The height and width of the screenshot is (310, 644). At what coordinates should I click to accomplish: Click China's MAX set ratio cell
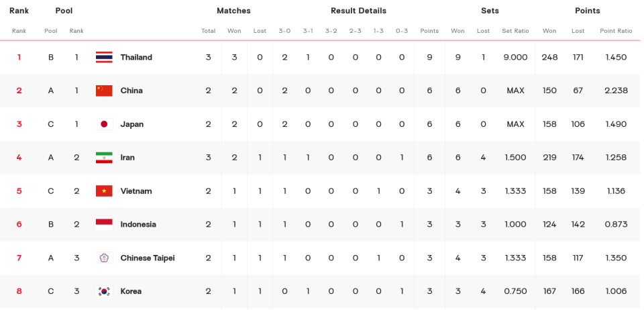(515, 91)
